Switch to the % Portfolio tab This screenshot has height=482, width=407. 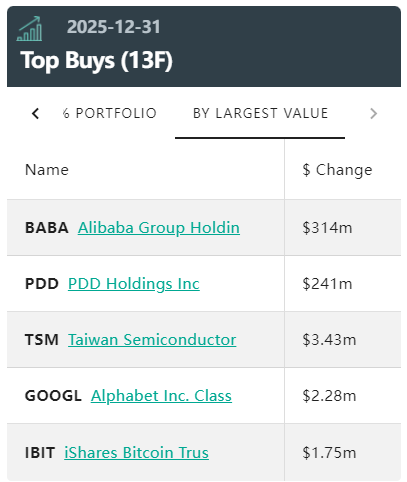pyautogui.click(x=109, y=113)
